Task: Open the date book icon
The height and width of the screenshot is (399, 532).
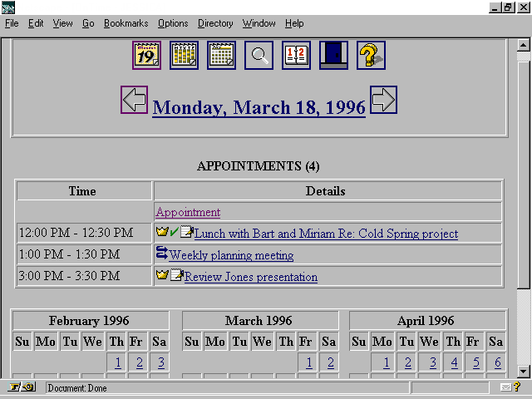Action: pyautogui.click(x=296, y=56)
